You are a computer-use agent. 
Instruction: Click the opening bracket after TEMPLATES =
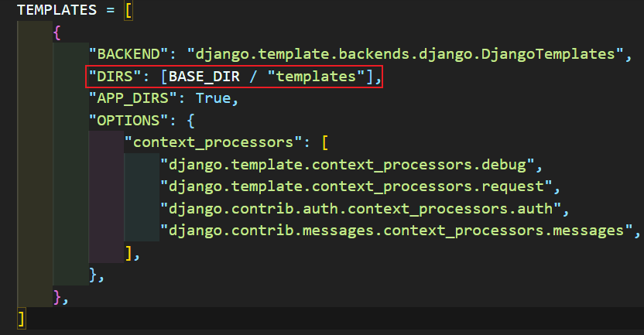[x=128, y=10]
